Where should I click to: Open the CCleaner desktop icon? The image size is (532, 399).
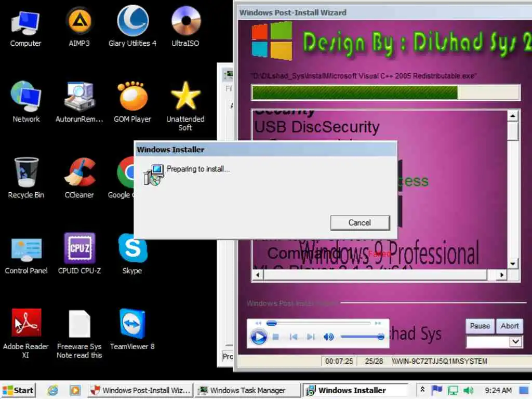click(x=79, y=178)
